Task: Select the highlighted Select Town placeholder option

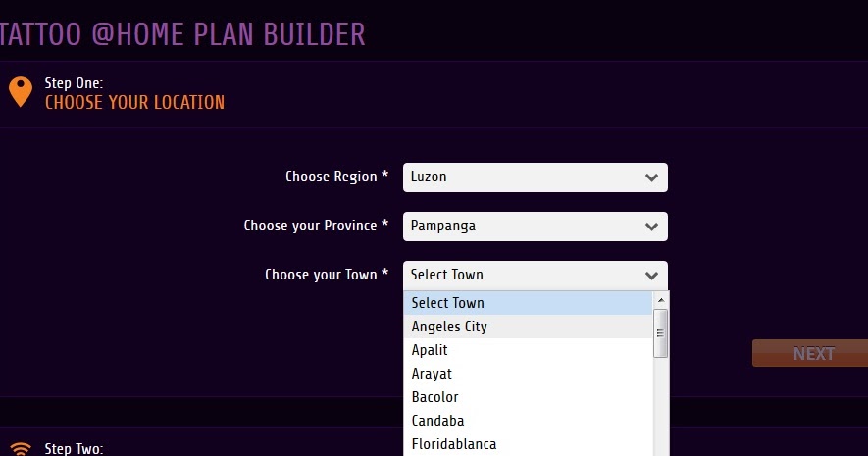Action: [528, 303]
